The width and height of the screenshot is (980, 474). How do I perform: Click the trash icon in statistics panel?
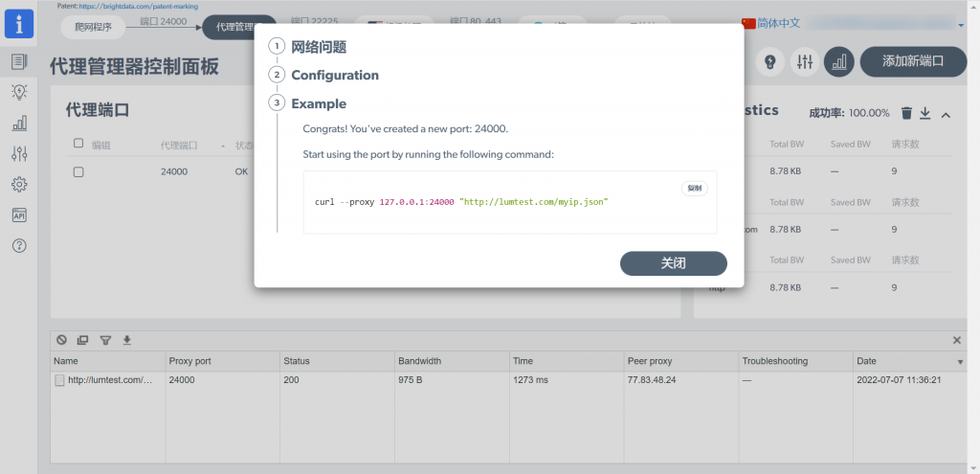pyautogui.click(x=906, y=113)
